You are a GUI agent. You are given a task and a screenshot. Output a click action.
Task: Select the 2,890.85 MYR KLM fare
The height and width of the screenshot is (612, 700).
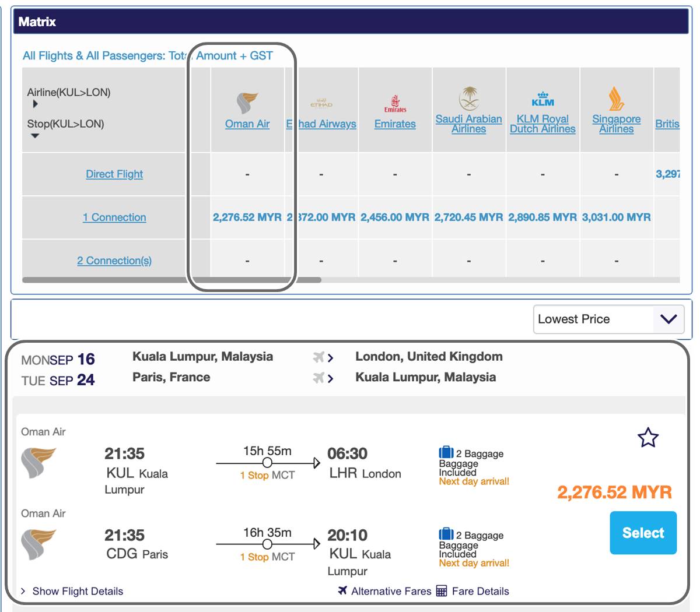[543, 217]
